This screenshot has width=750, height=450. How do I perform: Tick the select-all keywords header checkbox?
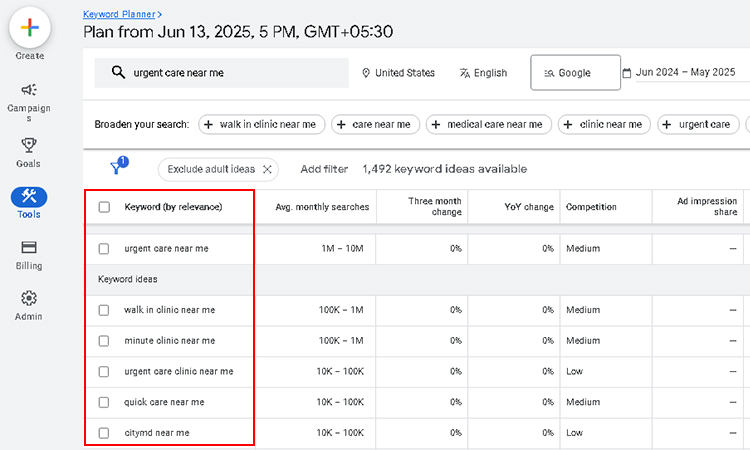coord(104,207)
